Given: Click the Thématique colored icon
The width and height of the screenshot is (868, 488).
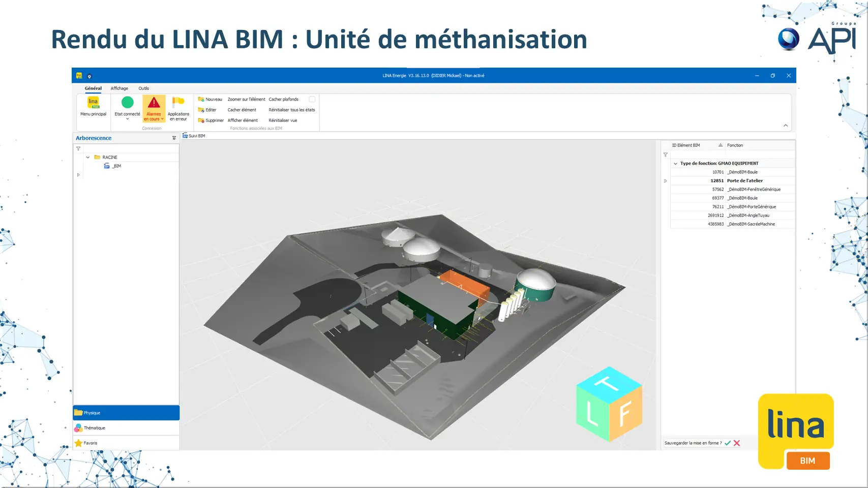Looking at the screenshot, I should [78, 428].
